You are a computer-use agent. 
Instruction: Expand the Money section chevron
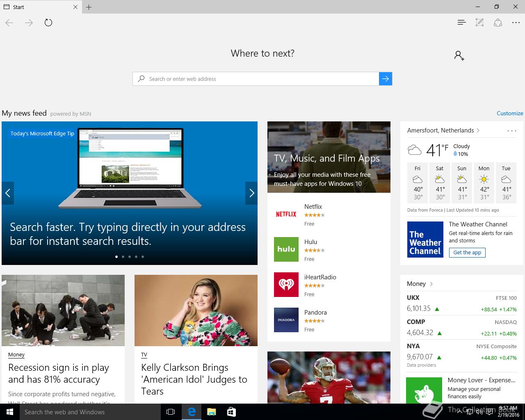(431, 284)
